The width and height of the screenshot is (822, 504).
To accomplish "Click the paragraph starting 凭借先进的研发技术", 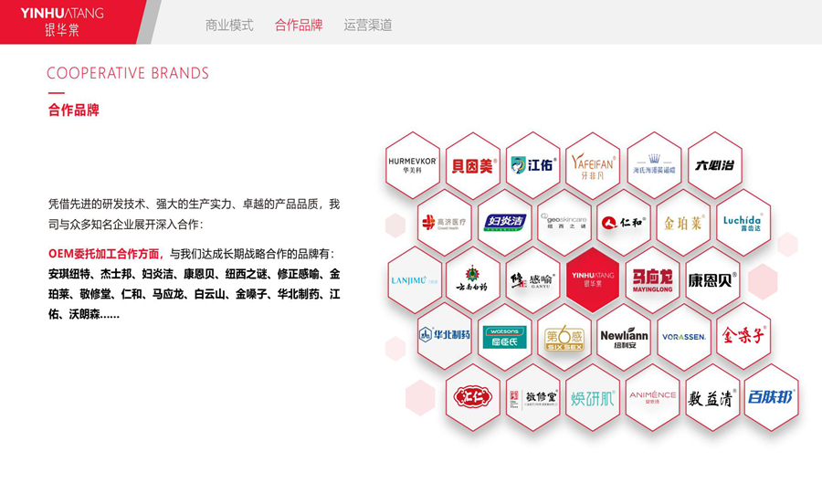I will click(194, 215).
